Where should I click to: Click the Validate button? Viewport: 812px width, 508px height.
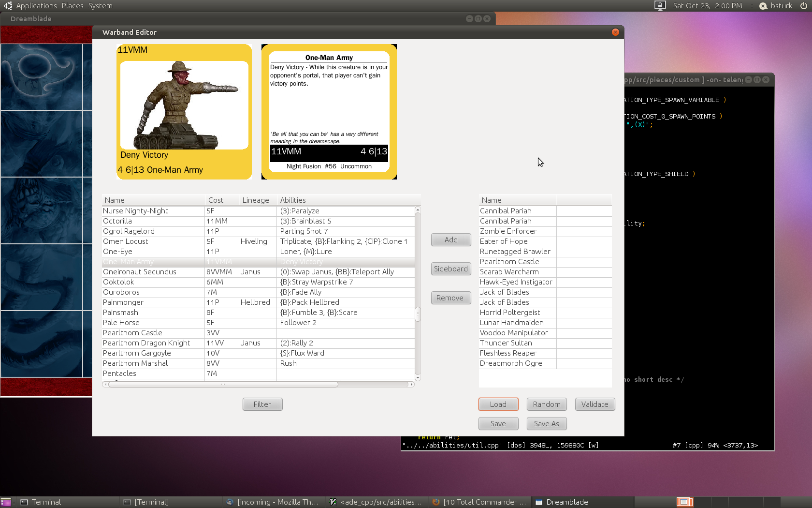[594, 404]
